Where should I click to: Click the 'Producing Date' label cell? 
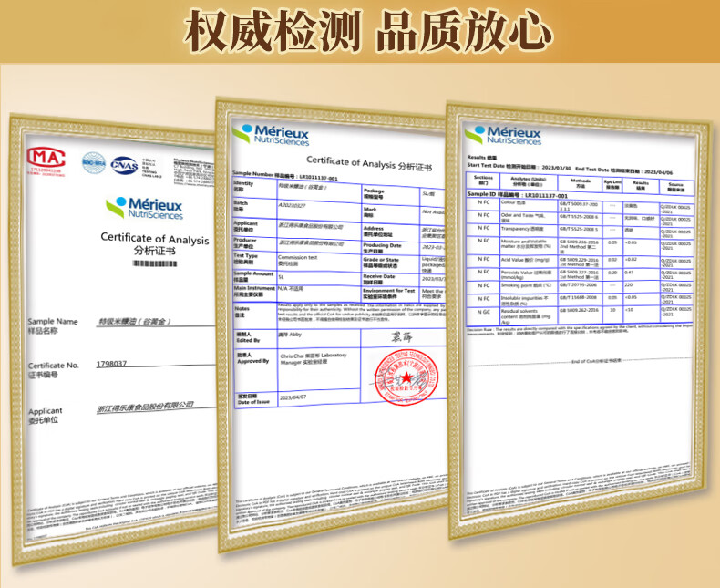point(390,248)
